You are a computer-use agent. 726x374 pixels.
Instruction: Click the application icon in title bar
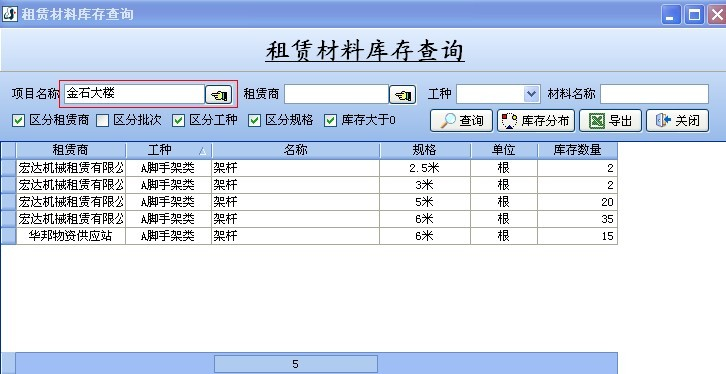(x=9, y=13)
